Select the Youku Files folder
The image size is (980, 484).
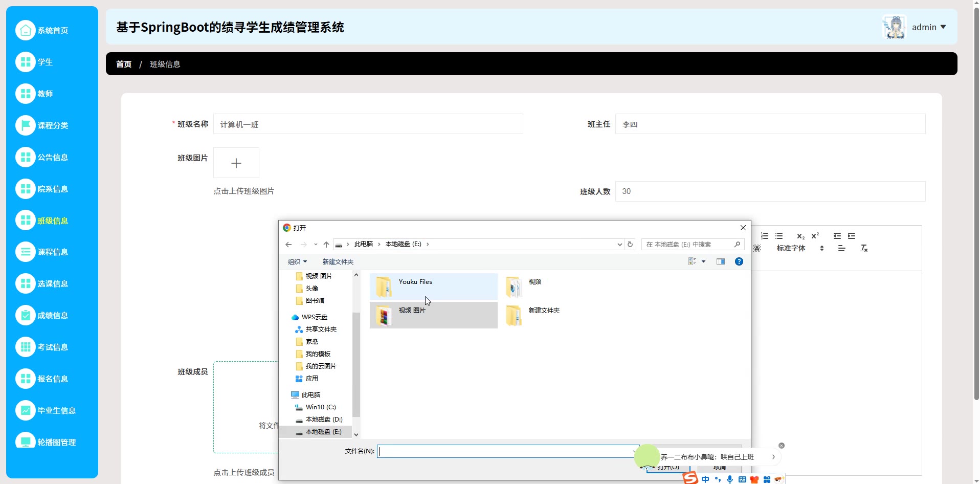point(434,287)
